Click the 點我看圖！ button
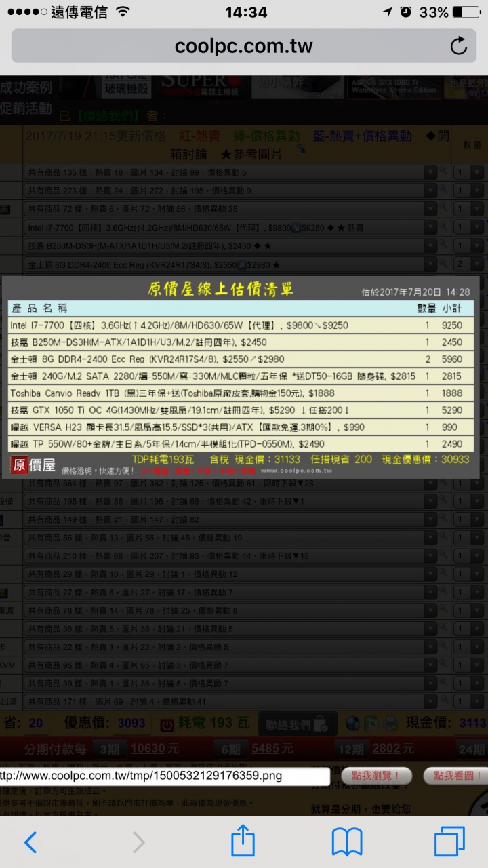The width and height of the screenshot is (488, 868). (456, 776)
